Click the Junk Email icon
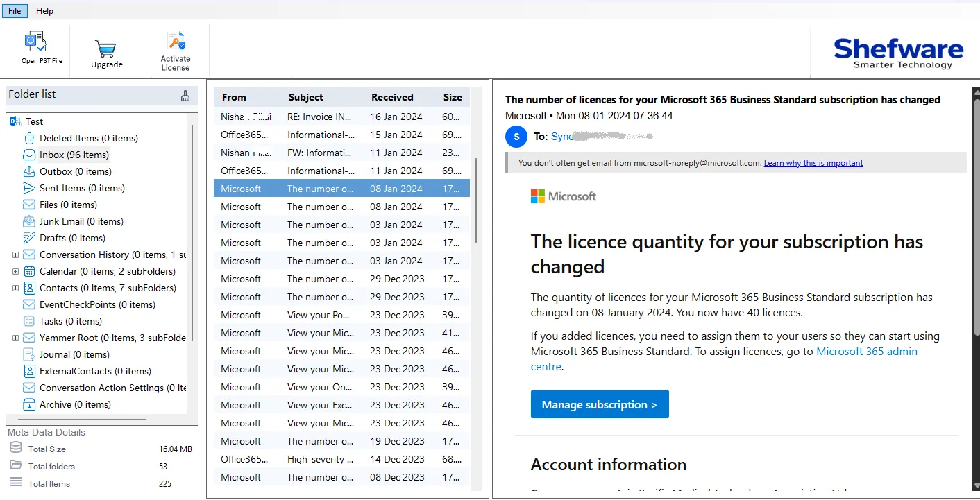Image resolution: width=980 pixels, height=500 pixels. click(29, 221)
